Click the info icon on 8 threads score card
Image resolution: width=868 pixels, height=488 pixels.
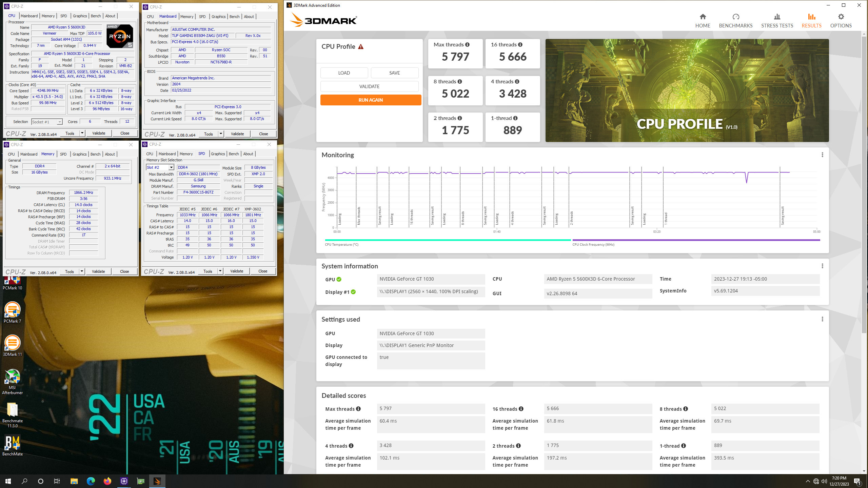click(x=460, y=82)
